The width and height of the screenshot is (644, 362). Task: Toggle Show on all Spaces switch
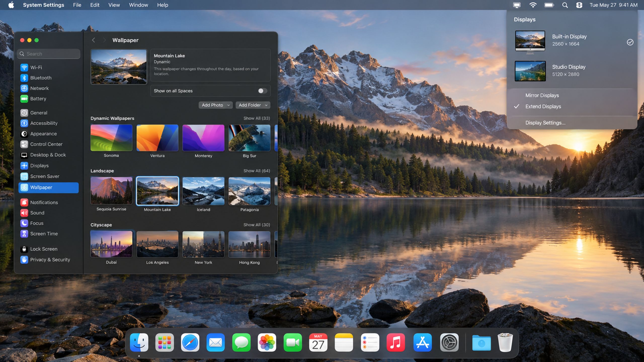(262, 91)
